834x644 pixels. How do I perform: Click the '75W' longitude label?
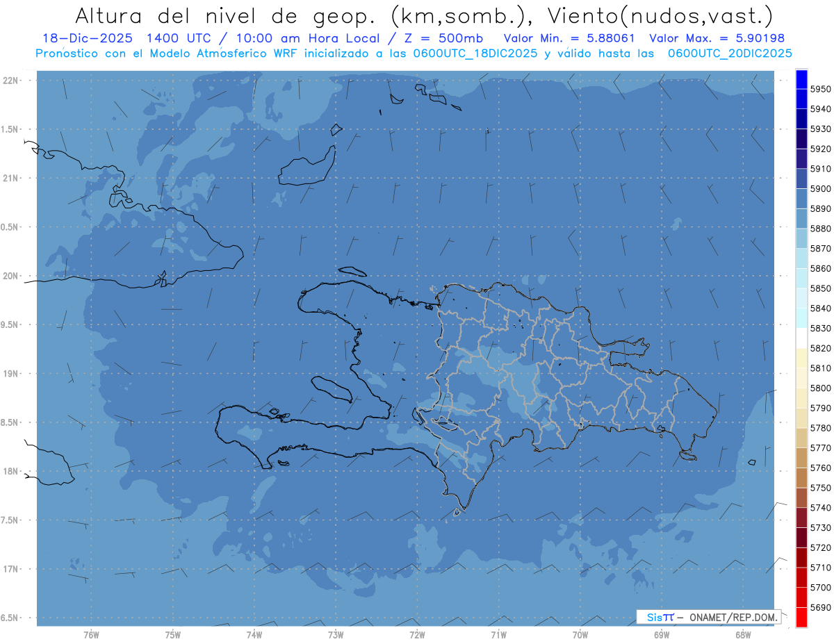coord(172,635)
